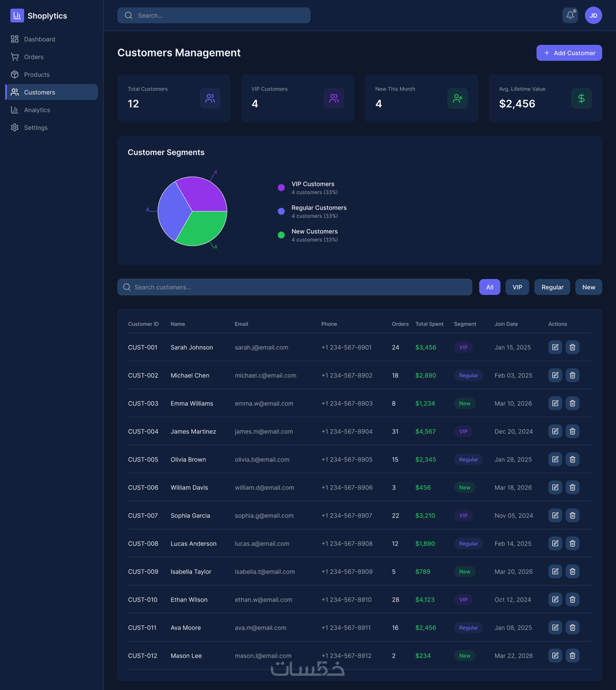Click the Total Spent column header
This screenshot has width=616, height=690.
coord(429,324)
